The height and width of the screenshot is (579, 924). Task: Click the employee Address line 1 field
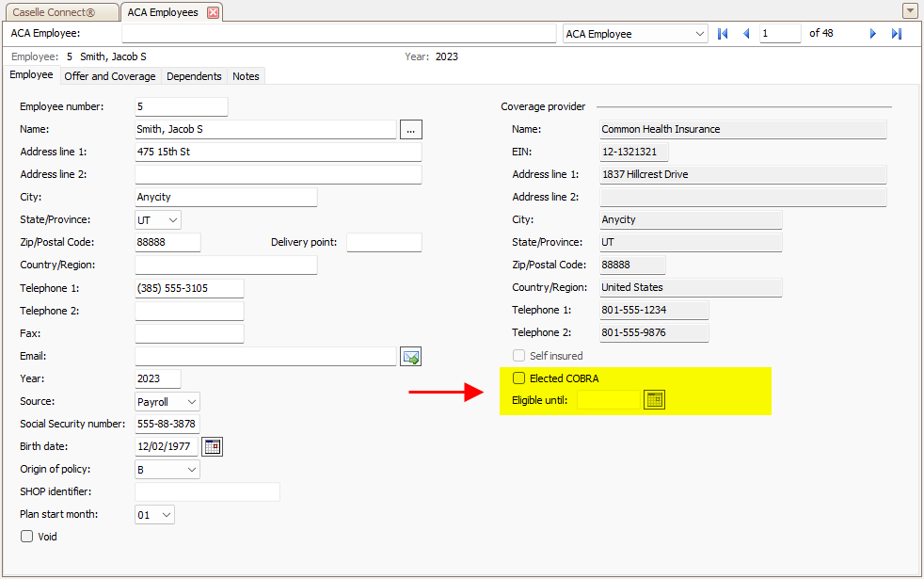pyautogui.click(x=279, y=152)
